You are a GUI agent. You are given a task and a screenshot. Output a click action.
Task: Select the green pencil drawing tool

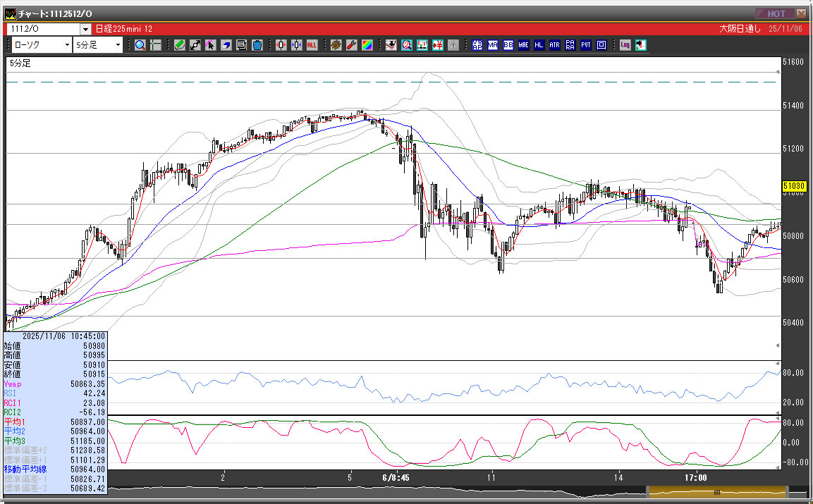tap(180, 45)
